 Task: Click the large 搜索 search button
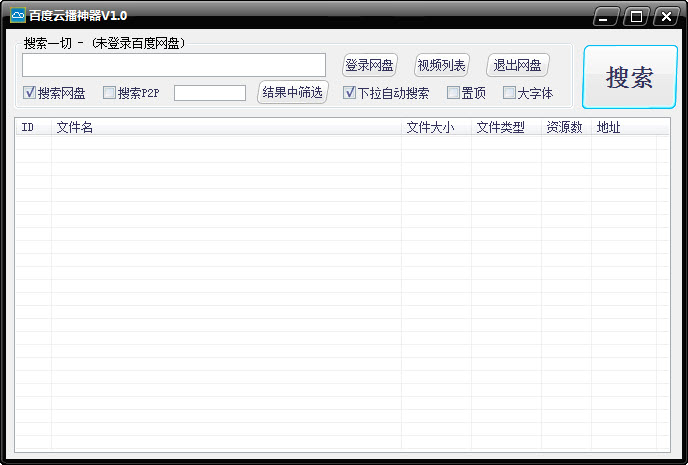pyautogui.click(x=630, y=77)
